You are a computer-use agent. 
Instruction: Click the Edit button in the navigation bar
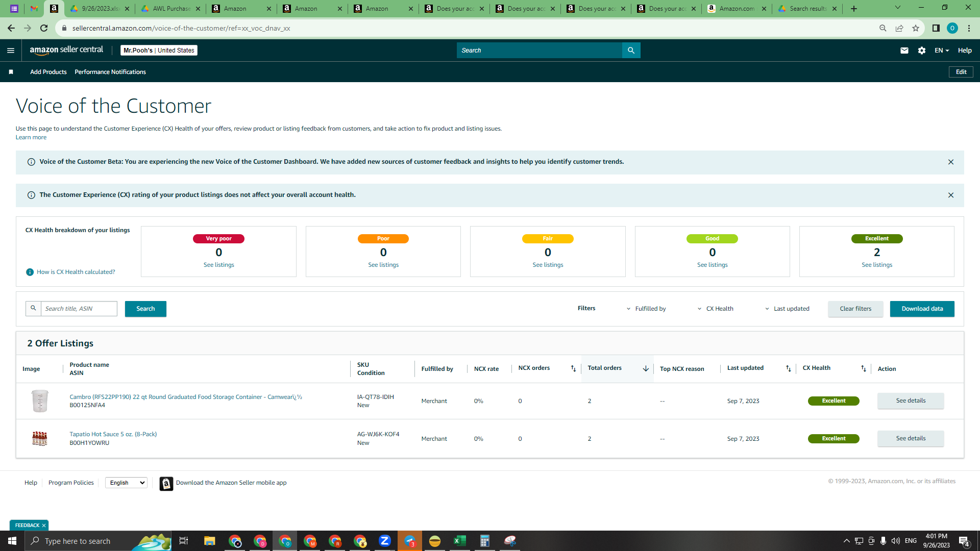coord(961,72)
